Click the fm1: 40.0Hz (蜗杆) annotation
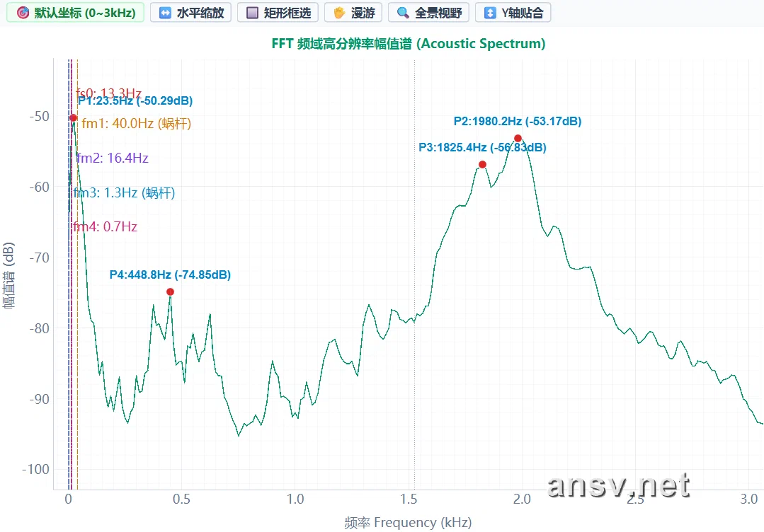Screen dimensions: 764x532 [x=137, y=124]
